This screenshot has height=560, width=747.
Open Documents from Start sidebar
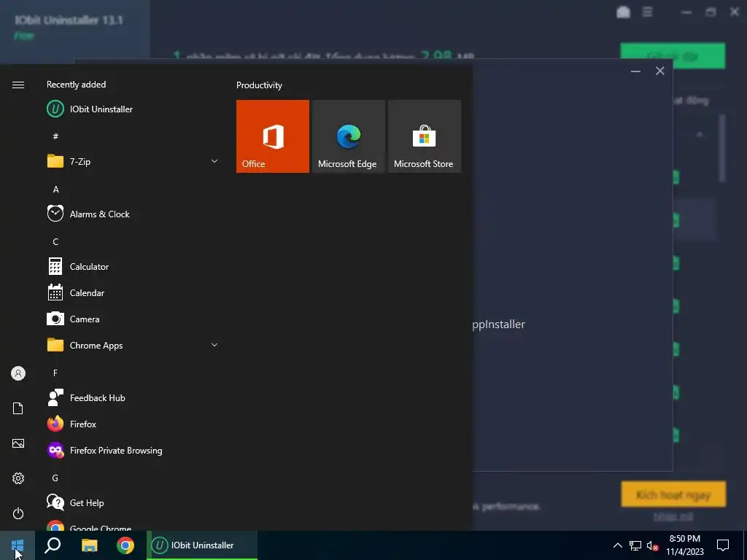[18, 408]
